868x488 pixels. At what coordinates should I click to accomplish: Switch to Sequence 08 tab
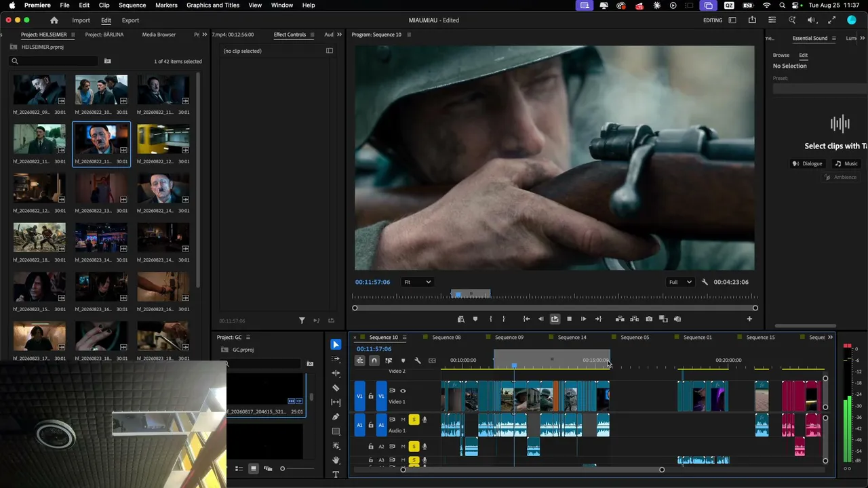pyautogui.click(x=446, y=338)
